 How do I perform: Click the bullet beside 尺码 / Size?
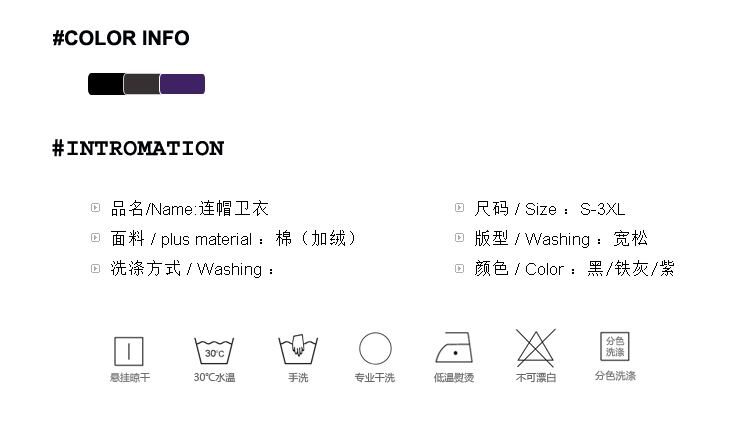(459, 208)
